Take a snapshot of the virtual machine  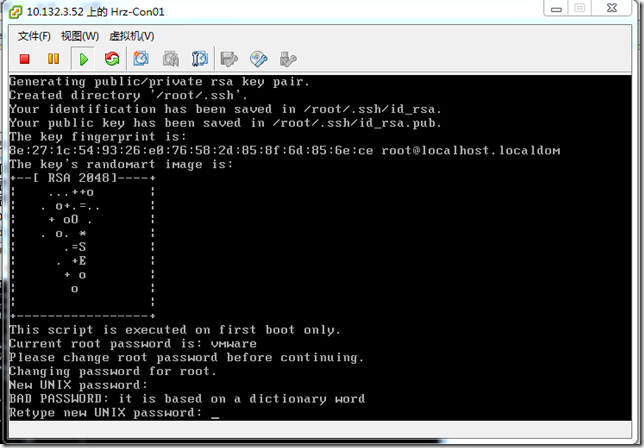[x=141, y=59]
